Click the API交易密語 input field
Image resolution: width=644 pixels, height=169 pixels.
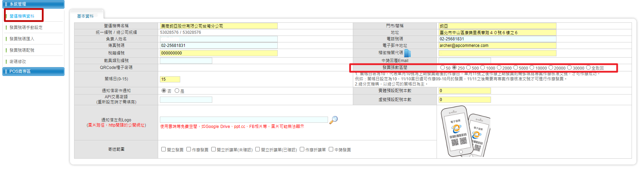point(186,100)
